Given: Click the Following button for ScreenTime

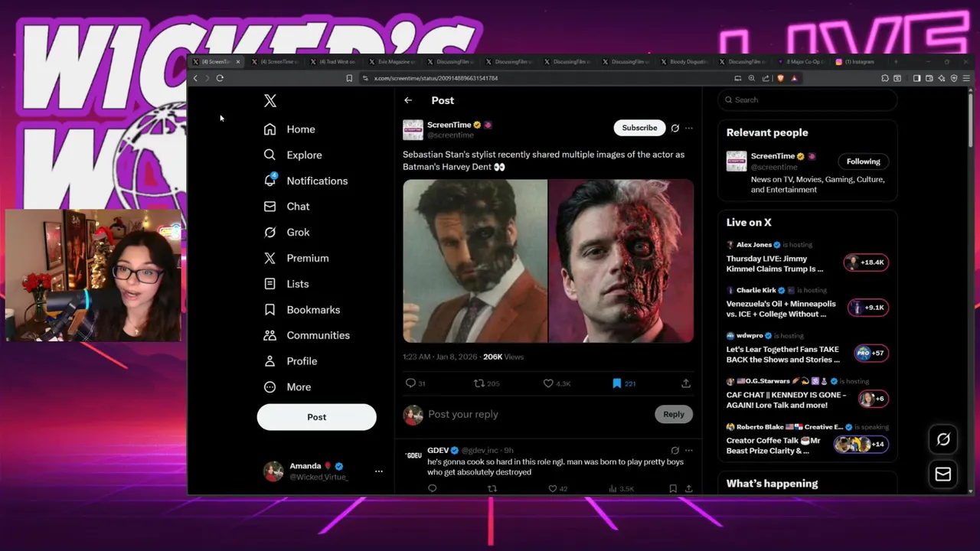Looking at the screenshot, I should (x=863, y=161).
